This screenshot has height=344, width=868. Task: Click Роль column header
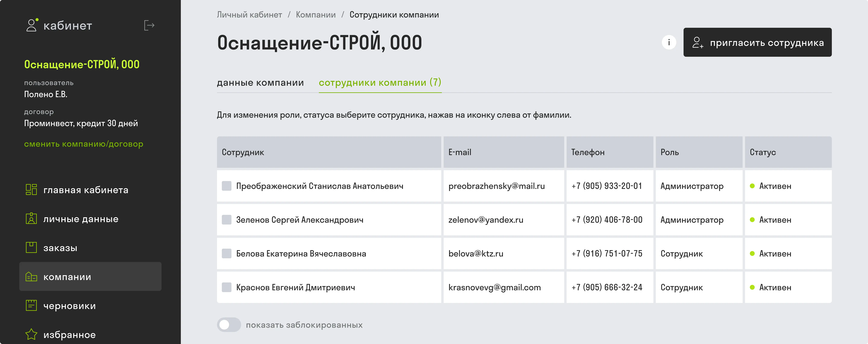click(x=699, y=152)
